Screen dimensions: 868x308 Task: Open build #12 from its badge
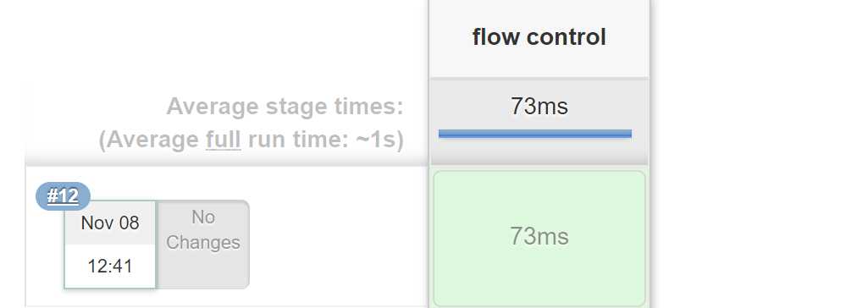pyautogui.click(x=63, y=195)
